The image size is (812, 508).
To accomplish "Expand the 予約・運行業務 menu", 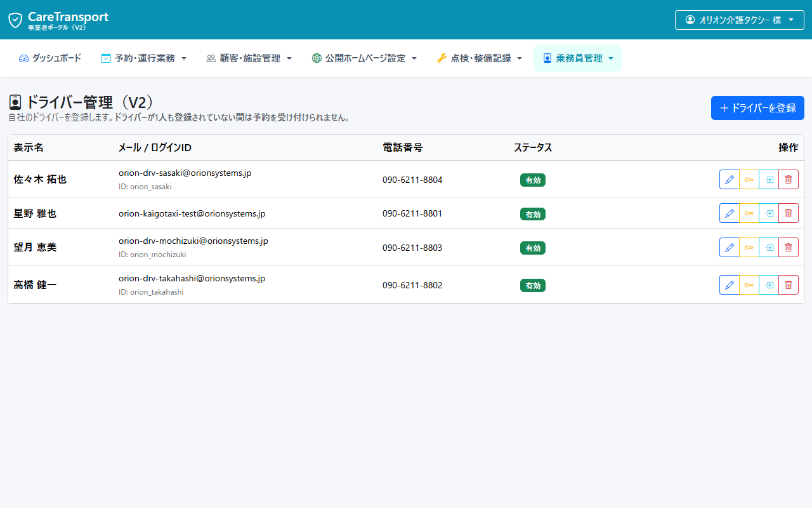I will tap(144, 58).
